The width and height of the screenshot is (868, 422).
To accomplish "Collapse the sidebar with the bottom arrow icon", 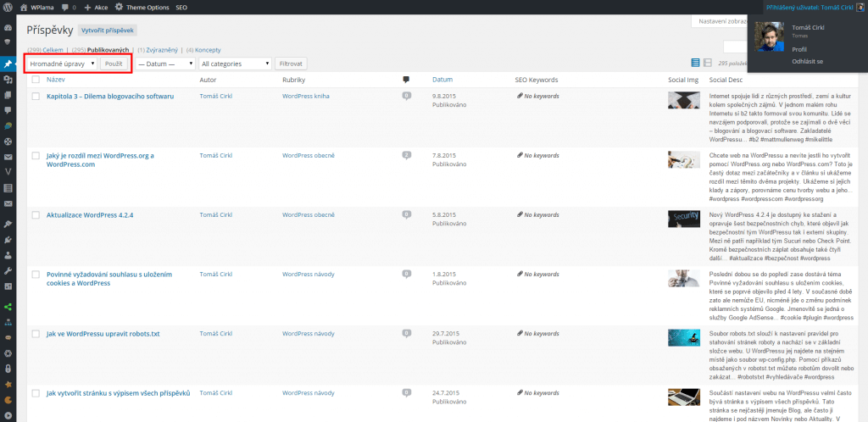I will (x=8, y=414).
